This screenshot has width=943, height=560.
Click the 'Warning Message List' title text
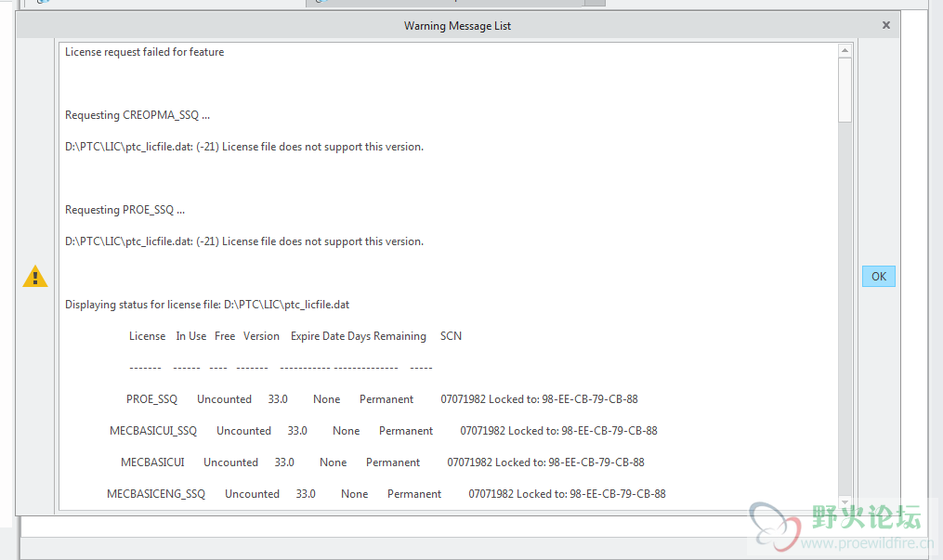click(457, 26)
